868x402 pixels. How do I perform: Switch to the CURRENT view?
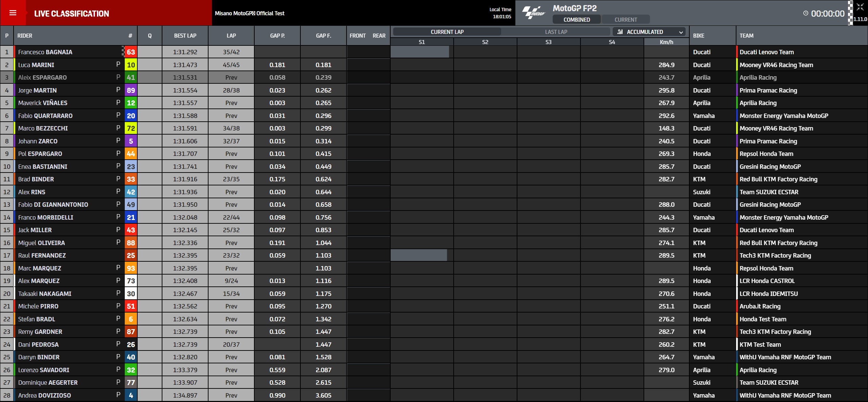point(626,20)
